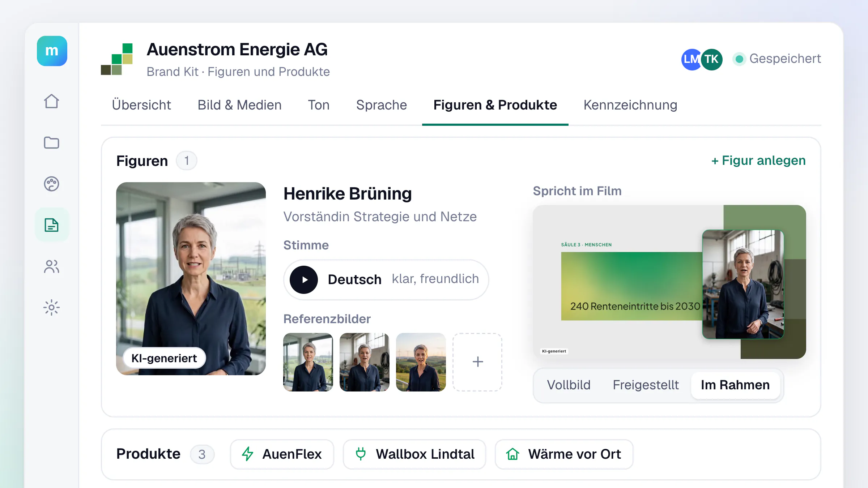
Task: Select the document icon in sidebar
Action: click(52, 225)
